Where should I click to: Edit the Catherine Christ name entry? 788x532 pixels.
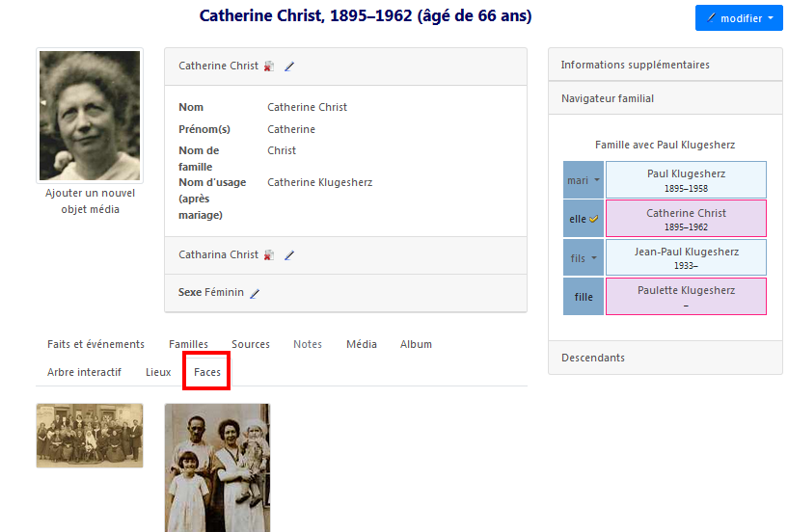pyautogui.click(x=289, y=66)
